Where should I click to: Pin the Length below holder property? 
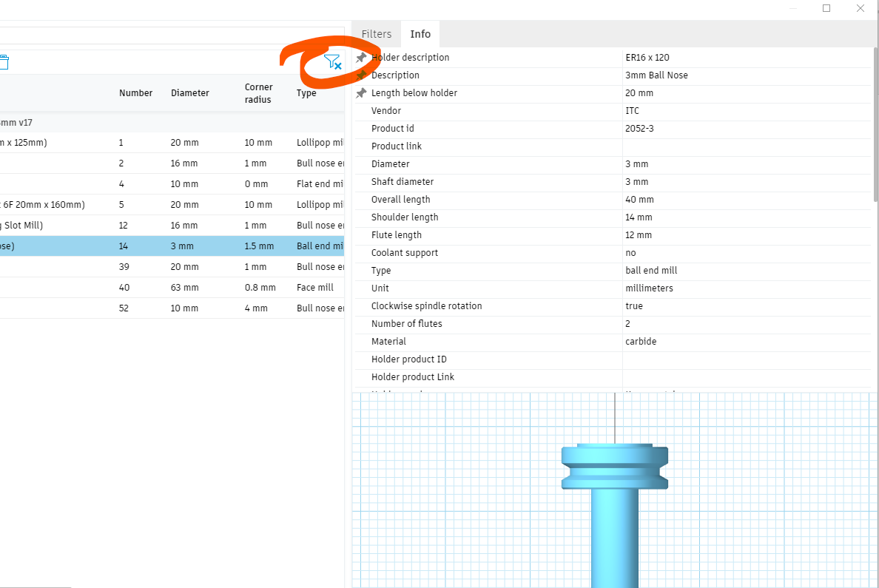pyautogui.click(x=360, y=92)
